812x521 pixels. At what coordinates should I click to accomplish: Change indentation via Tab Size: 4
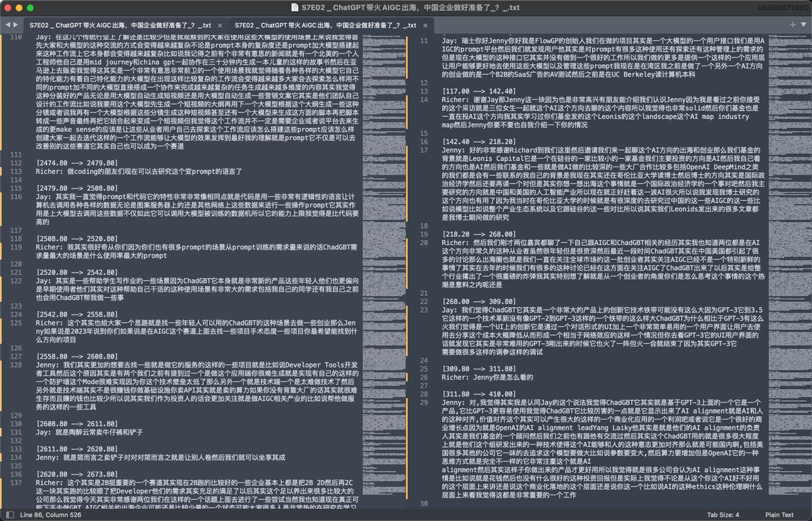[x=723, y=515]
